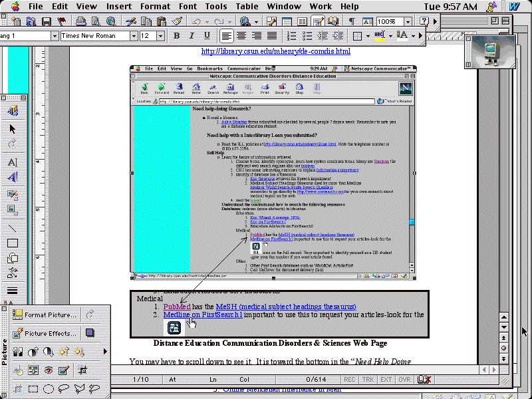532x399 pixels.
Task: Select the Crop tool in Picture palette
Action: (82, 370)
